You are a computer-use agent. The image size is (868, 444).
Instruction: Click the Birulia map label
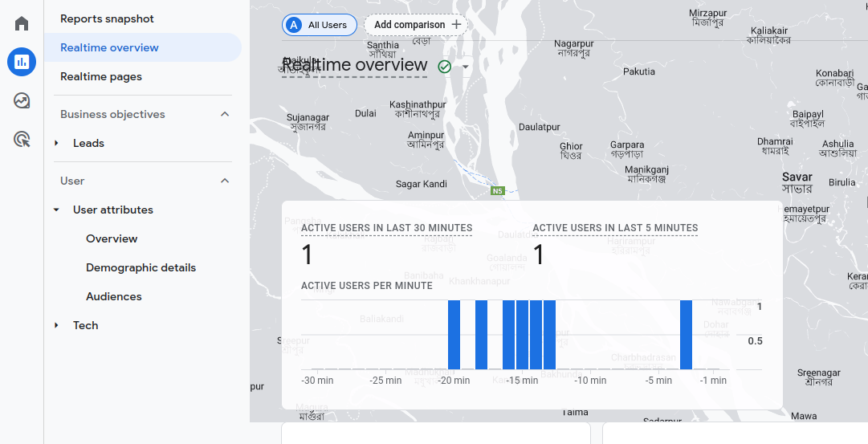click(x=842, y=182)
